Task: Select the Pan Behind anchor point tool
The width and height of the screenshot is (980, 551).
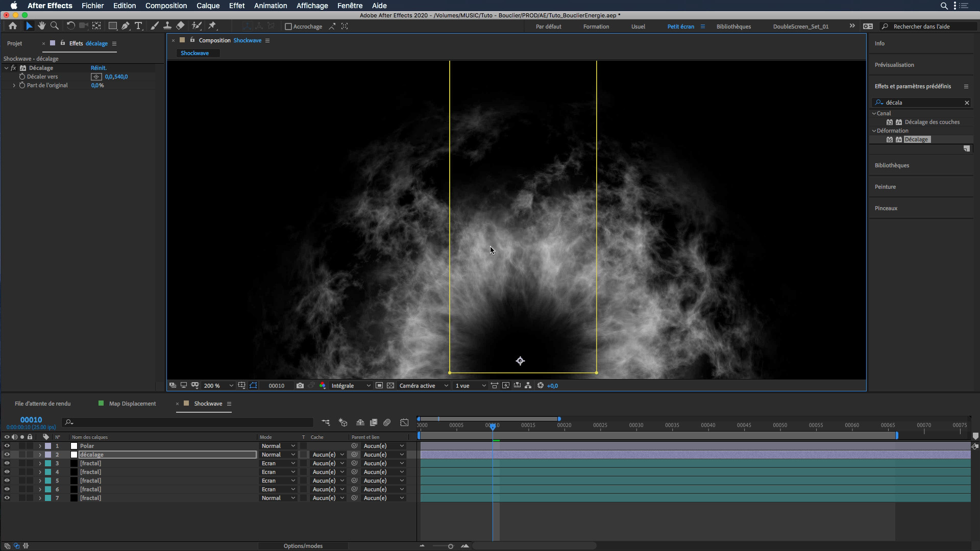Action: click(96, 26)
